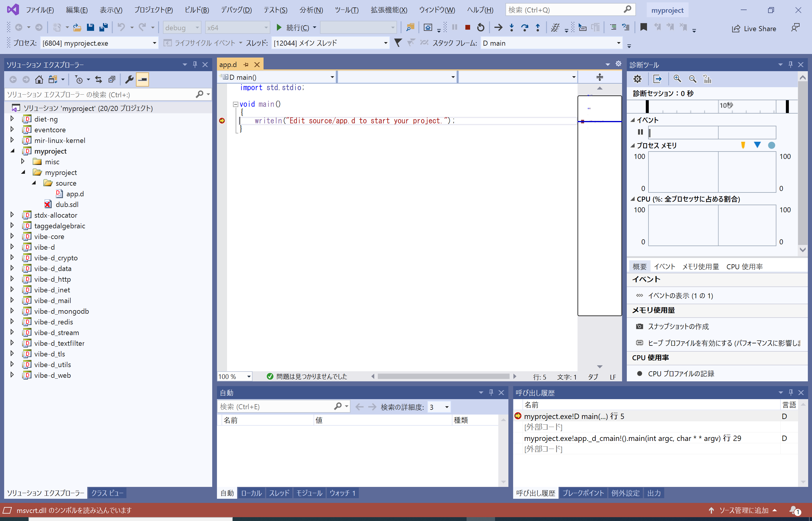This screenshot has width=812, height=521.
Task: Click the Step Out icon
Action: [538, 27]
